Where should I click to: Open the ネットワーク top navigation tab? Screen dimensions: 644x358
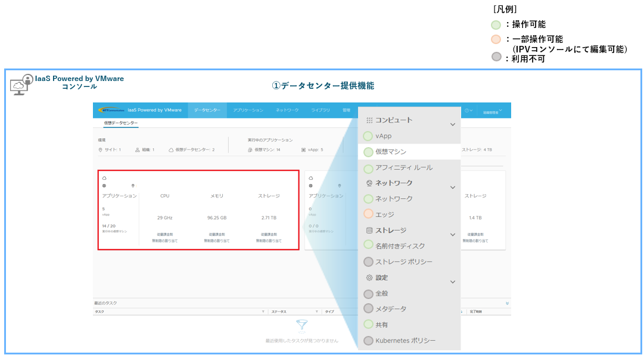287,110
